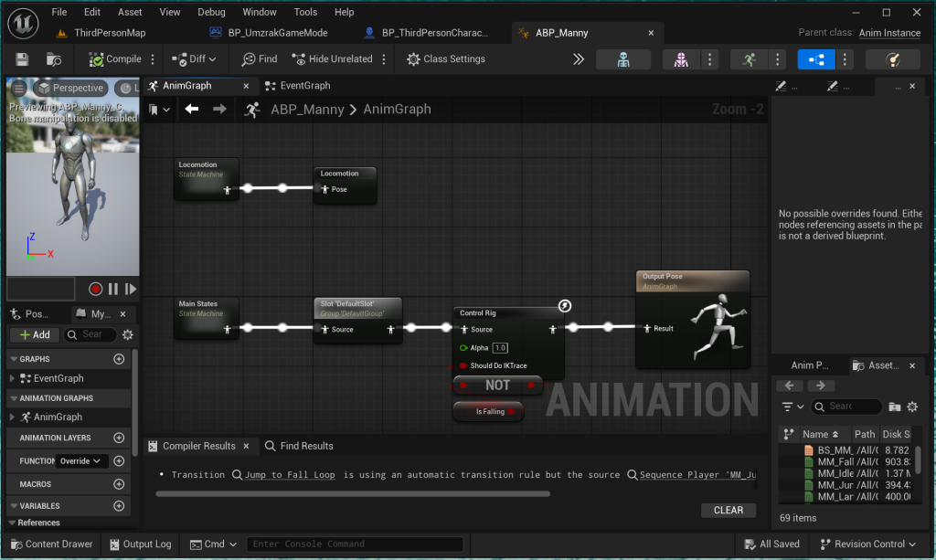Click Add in My Blueprint panel
Screen dimensions: 936x560
(35, 334)
